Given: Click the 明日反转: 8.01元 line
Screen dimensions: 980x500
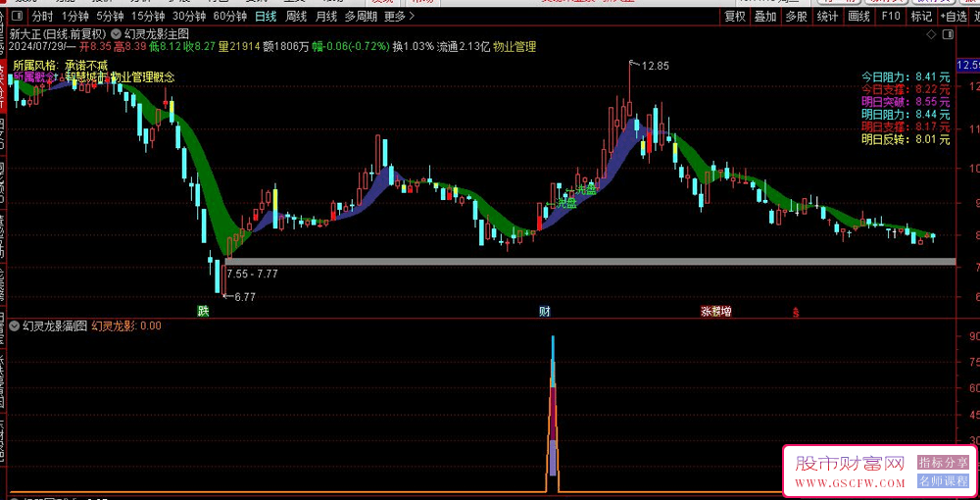Looking at the screenshot, I should pos(906,139).
